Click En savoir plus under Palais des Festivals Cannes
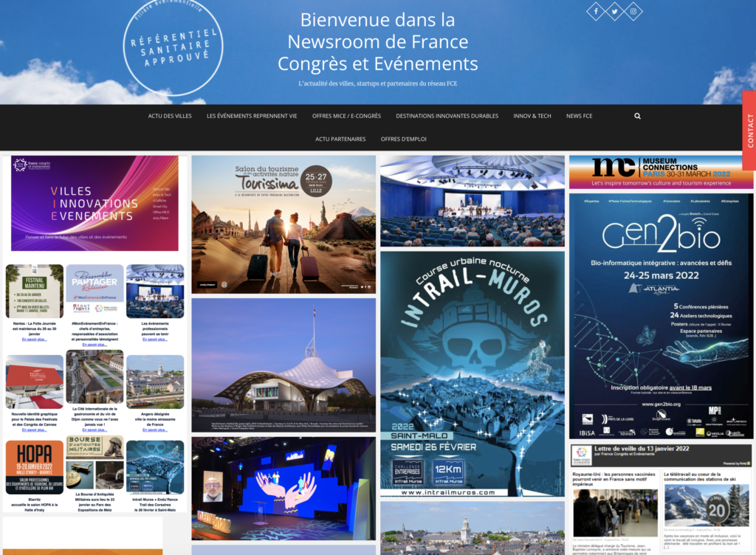This screenshot has height=555, width=756. pyautogui.click(x=35, y=430)
